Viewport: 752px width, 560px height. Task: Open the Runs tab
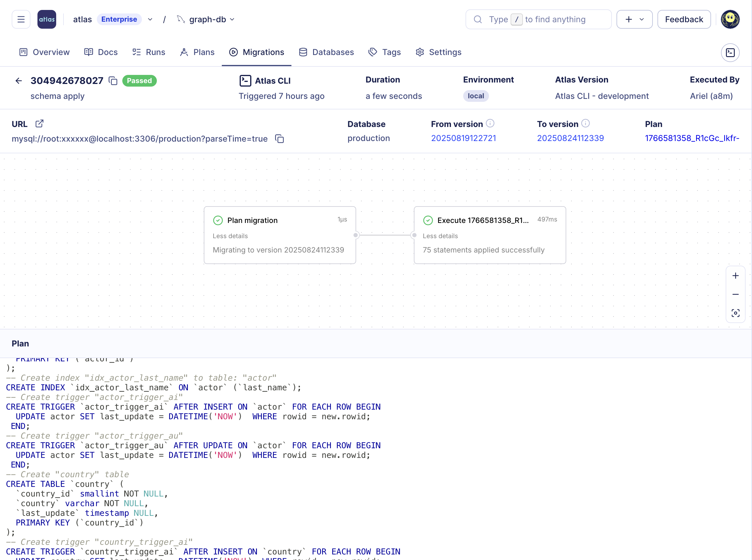point(149,52)
